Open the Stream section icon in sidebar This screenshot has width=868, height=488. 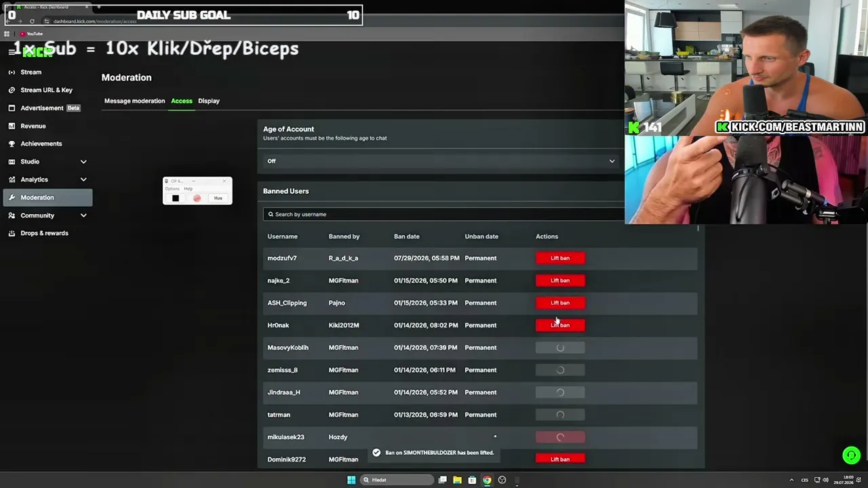coord(12,72)
